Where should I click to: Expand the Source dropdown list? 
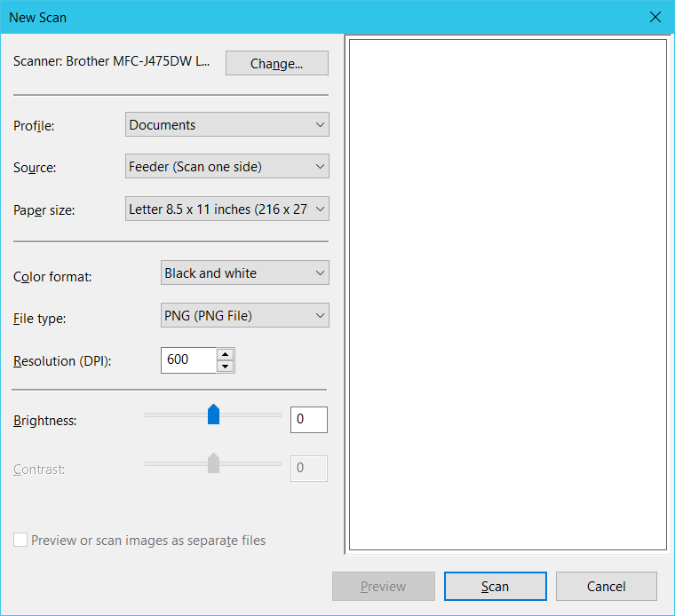click(226, 166)
